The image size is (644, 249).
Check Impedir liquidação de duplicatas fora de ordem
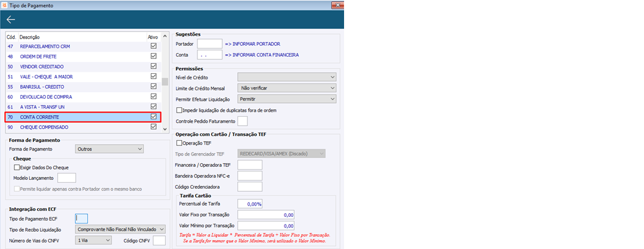point(179,110)
